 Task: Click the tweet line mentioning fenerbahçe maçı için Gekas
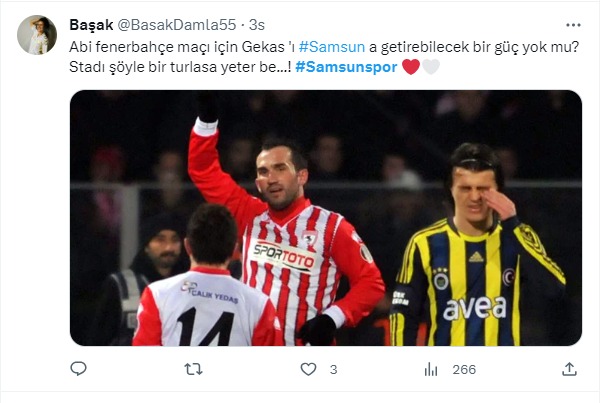point(324,47)
